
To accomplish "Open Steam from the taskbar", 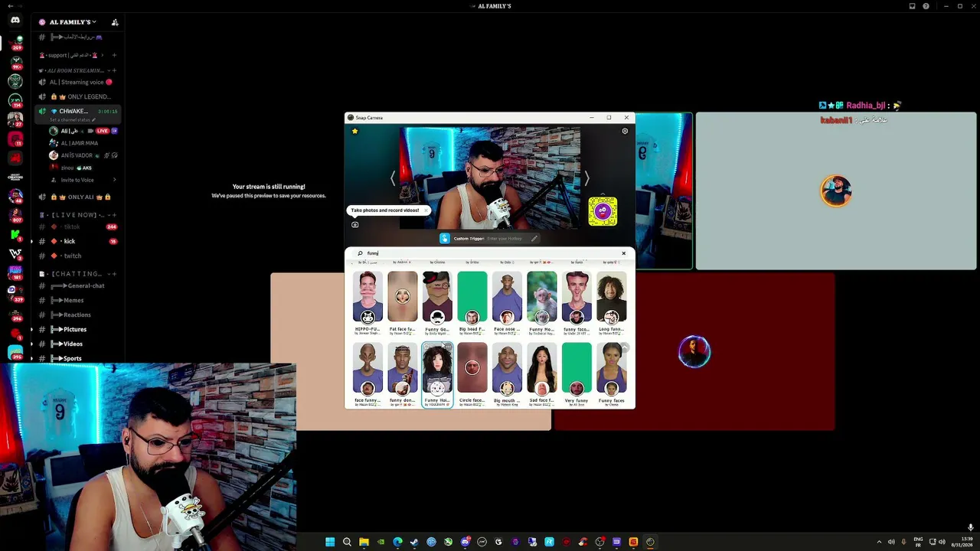I will (414, 542).
